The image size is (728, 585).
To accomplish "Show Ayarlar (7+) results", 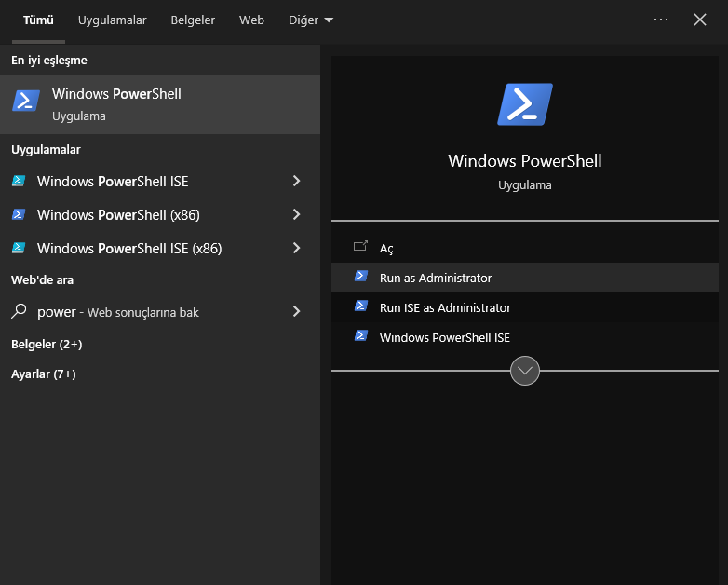I will pos(44,374).
